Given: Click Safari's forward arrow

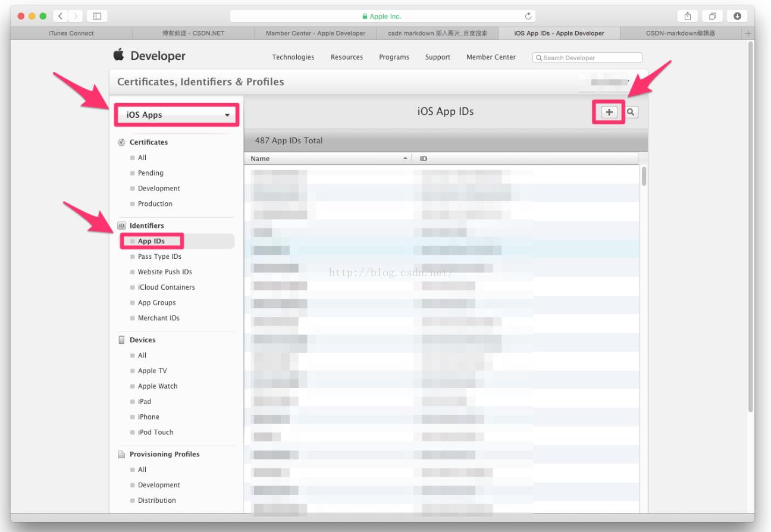Looking at the screenshot, I should pyautogui.click(x=76, y=16).
